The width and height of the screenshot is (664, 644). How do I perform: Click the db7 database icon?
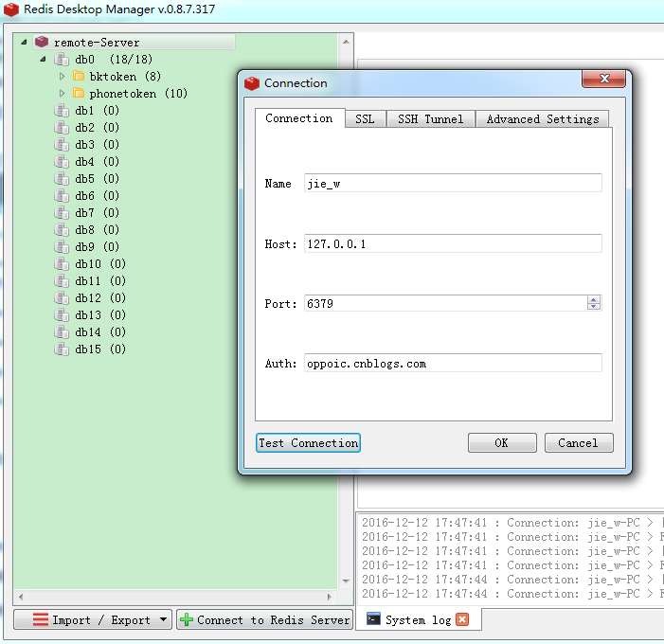[x=62, y=212]
